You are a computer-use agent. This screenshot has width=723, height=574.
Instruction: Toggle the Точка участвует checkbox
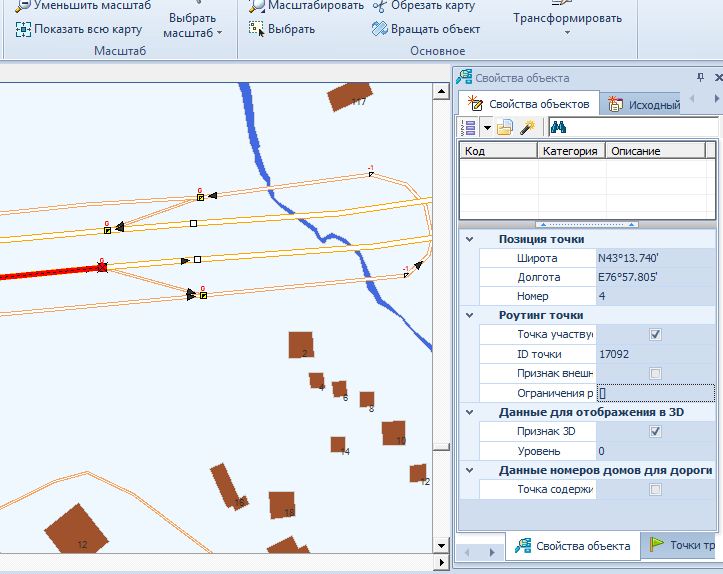[x=655, y=335]
